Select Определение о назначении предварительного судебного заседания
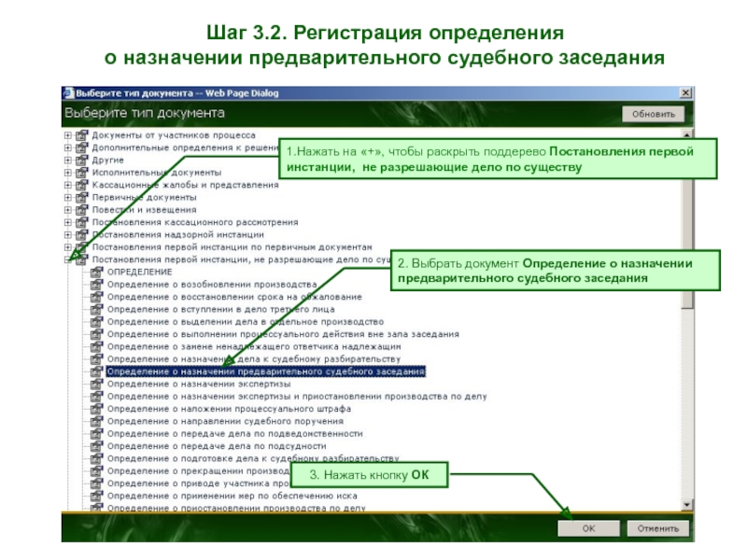This screenshot has height=560, width=747. [266, 371]
